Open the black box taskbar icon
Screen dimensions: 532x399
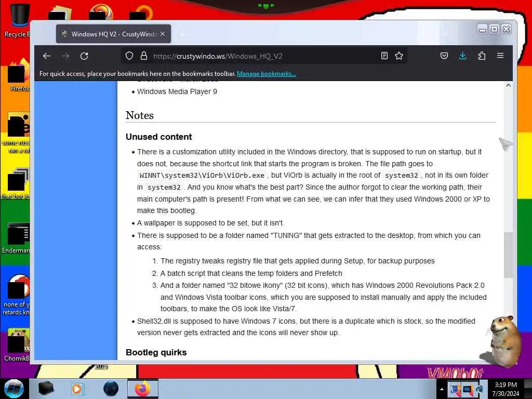[46, 389]
